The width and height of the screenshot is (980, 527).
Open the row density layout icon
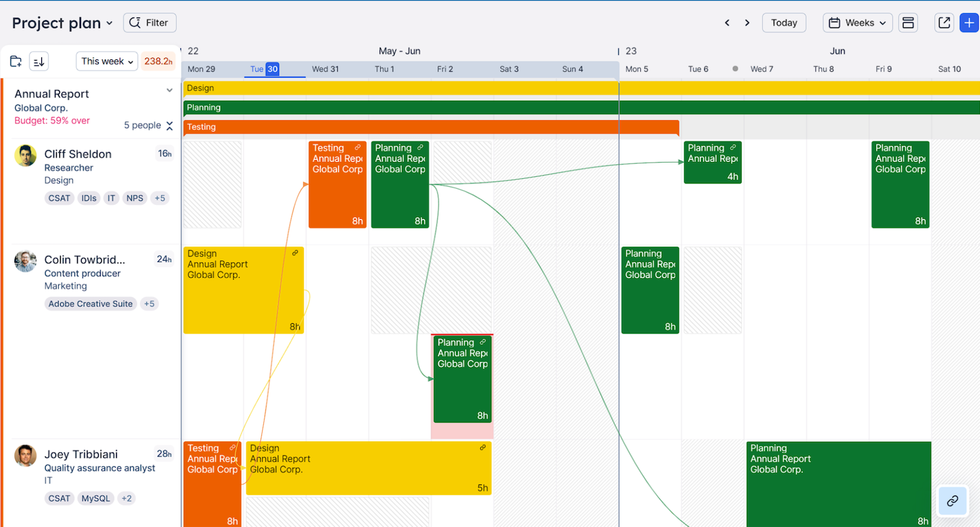pos(907,23)
